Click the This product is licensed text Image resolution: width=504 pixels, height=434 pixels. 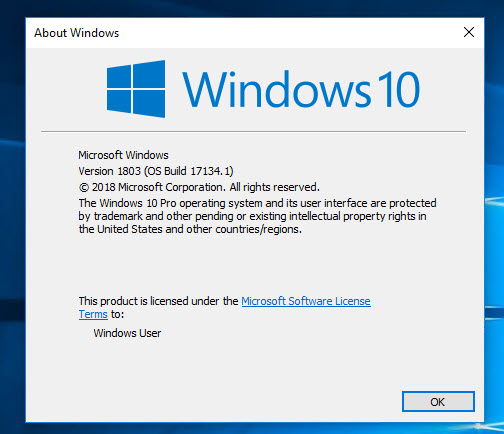click(158, 301)
